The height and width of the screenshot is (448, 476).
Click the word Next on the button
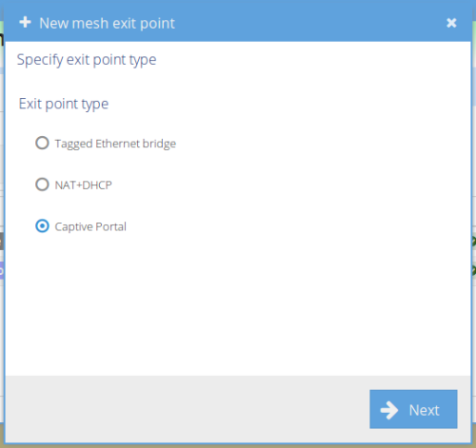click(x=424, y=410)
